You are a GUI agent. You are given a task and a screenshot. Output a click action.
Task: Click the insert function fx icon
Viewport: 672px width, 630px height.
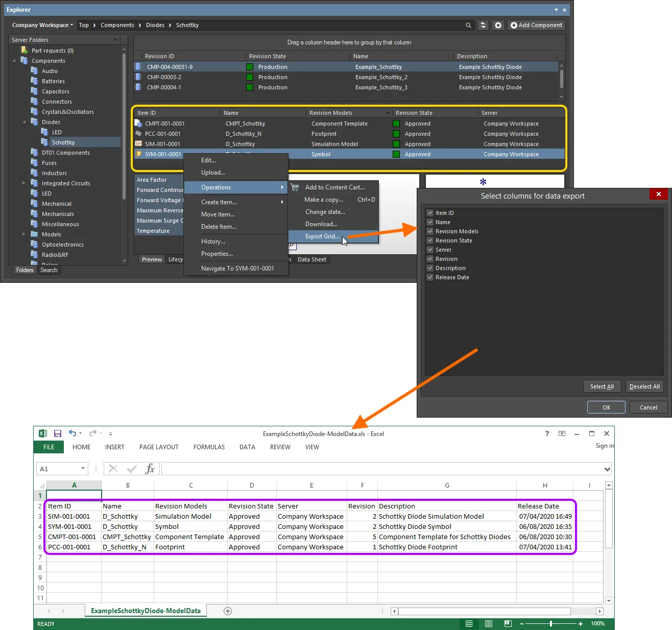(150, 469)
